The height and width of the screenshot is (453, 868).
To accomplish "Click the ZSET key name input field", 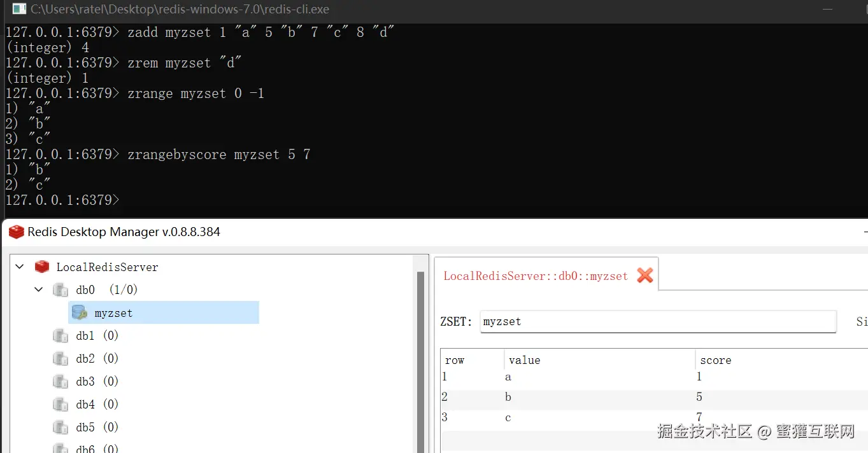I will (657, 322).
